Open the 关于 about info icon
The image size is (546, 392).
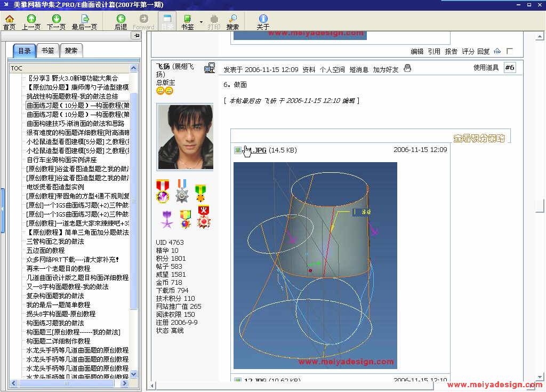pyautogui.click(x=263, y=19)
